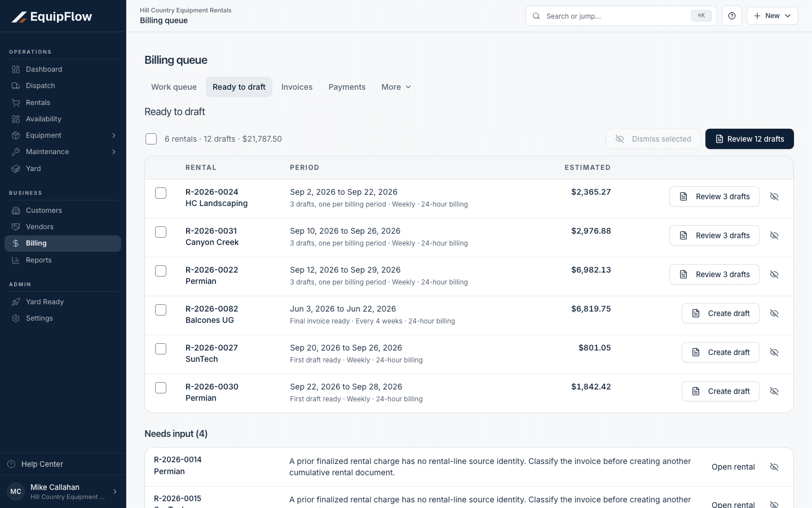Screen dimensions: 812x508
Task: Dismiss rental R-2026-0082 with eye-off icon
Action: pos(774,313)
